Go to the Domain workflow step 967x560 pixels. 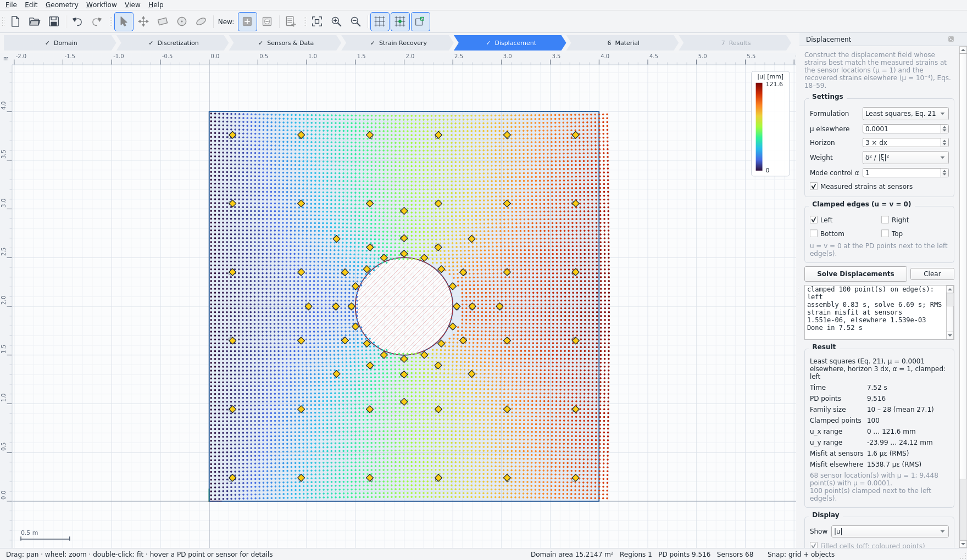60,43
